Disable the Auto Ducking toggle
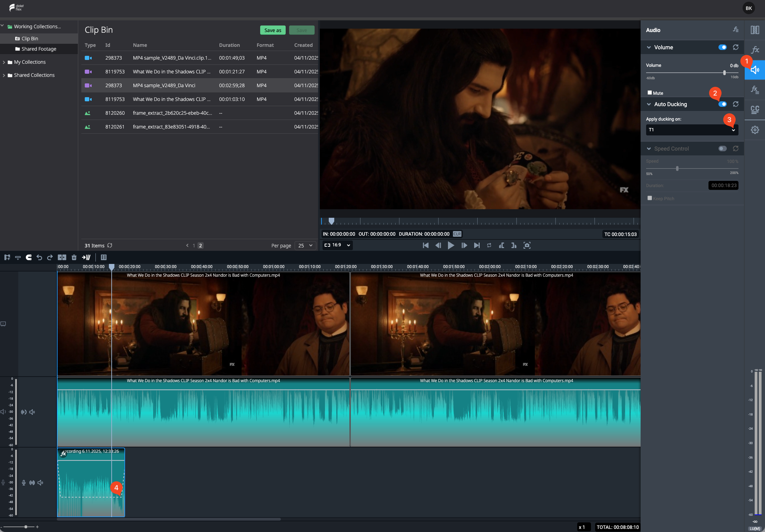Image resolution: width=765 pixels, height=532 pixels. [723, 104]
